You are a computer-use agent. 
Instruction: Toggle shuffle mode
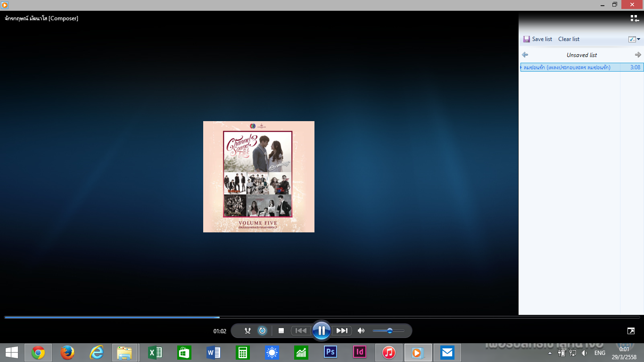(x=248, y=331)
